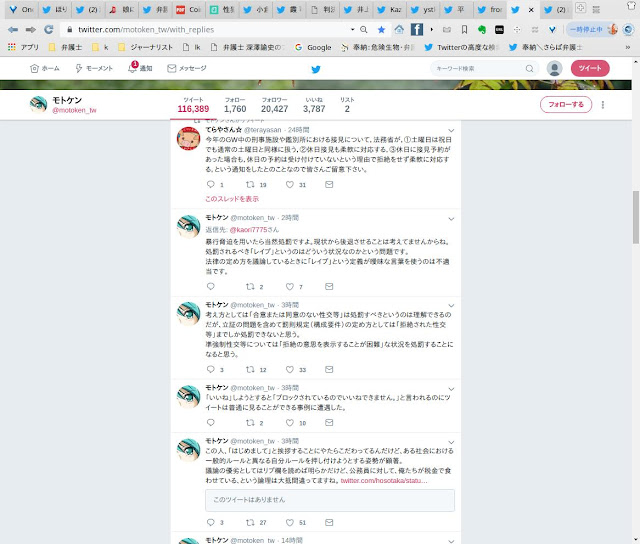
Task: Click このスレッドを表示 link
Action: (x=232, y=199)
